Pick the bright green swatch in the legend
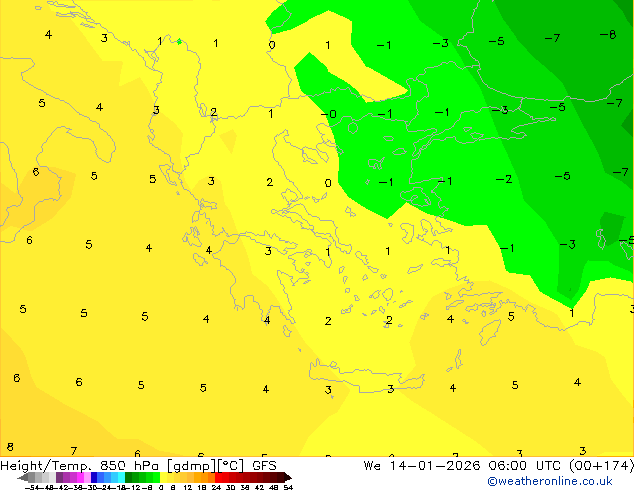This screenshot has width=634, height=490. (156, 477)
